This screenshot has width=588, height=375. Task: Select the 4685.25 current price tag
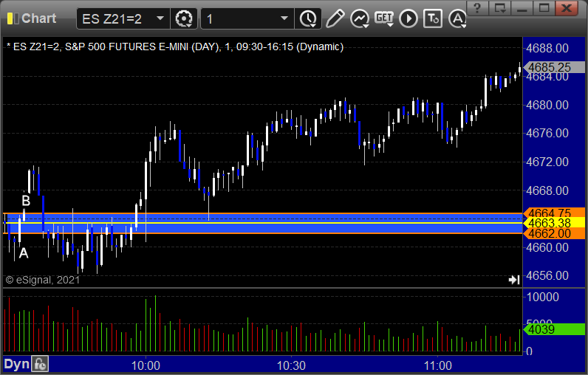point(554,67)
